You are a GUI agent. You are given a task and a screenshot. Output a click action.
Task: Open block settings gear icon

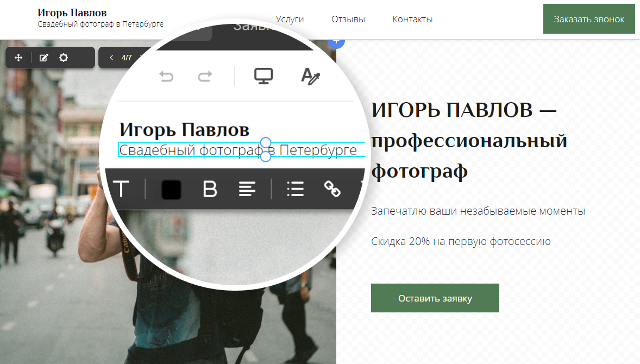pyautogui.click(x=63, y=58)
